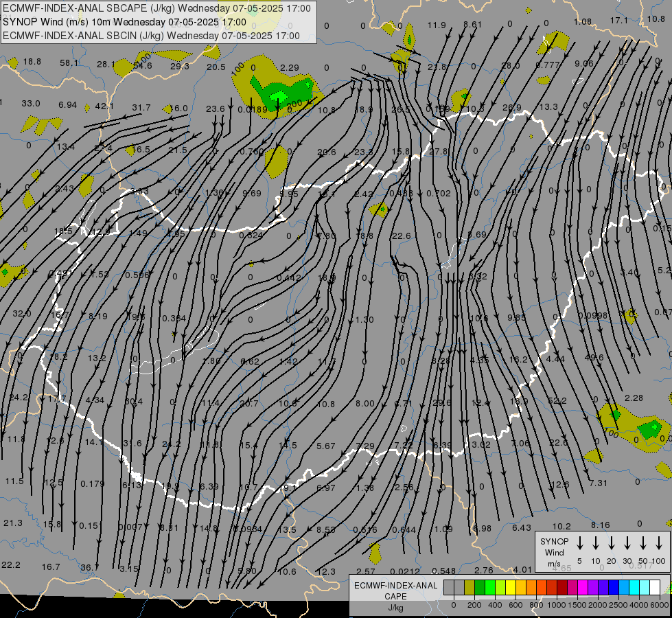This screenshot has width=672, height=618.
Task: Click the map value 36.7
Action: [89, 567]
